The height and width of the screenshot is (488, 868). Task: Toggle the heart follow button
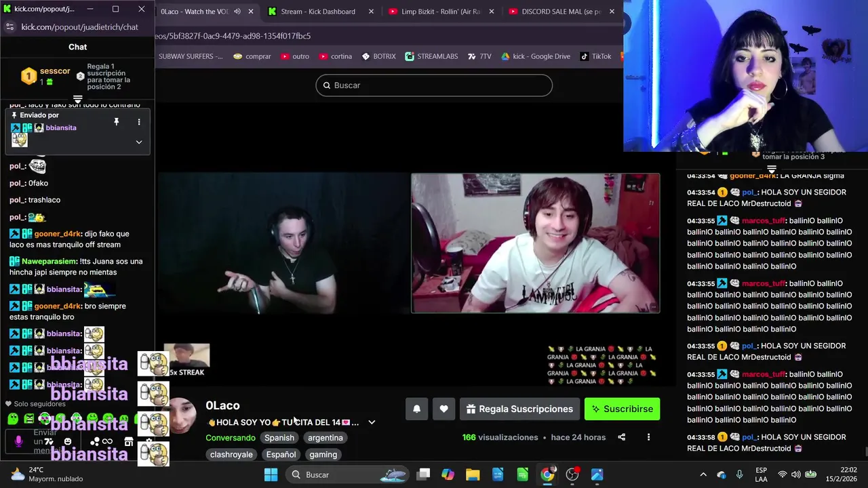click(x=443, y=409)
